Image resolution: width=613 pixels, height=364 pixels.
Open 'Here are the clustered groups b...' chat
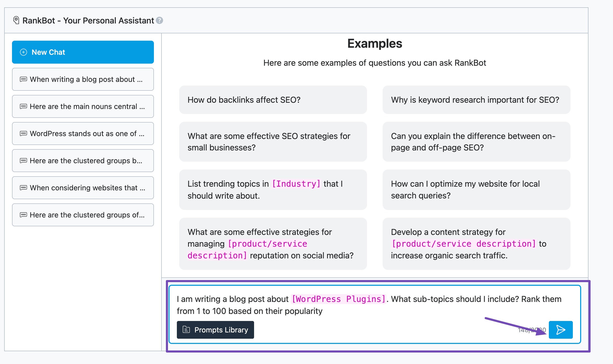point(83,161)
